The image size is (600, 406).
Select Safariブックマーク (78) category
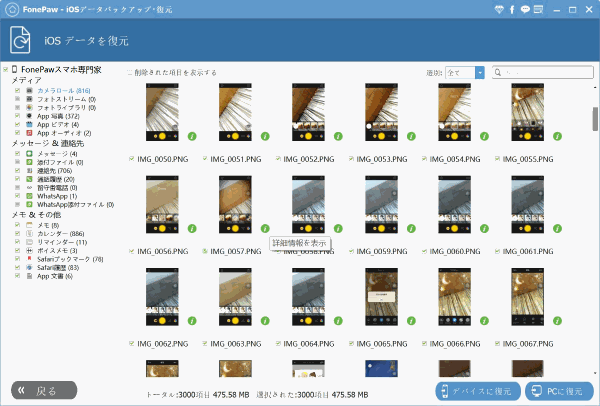[x=70, y=259]
